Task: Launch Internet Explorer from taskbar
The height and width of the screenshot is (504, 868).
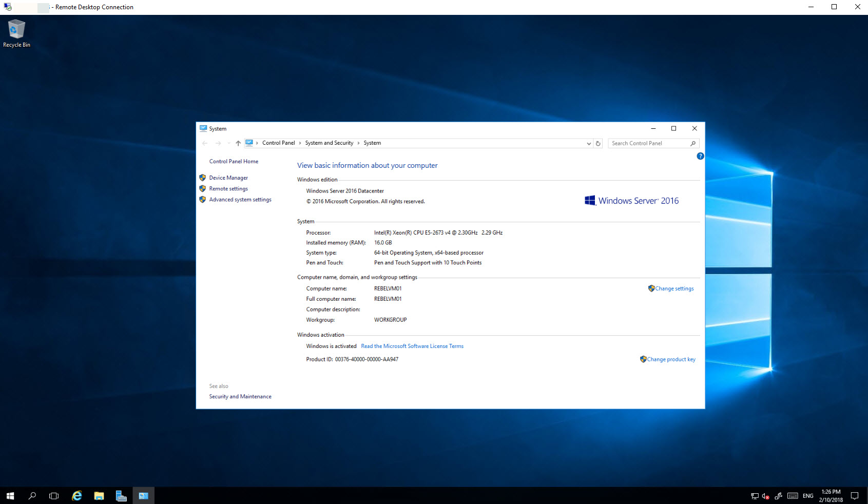Action: [x=77, y=496]
